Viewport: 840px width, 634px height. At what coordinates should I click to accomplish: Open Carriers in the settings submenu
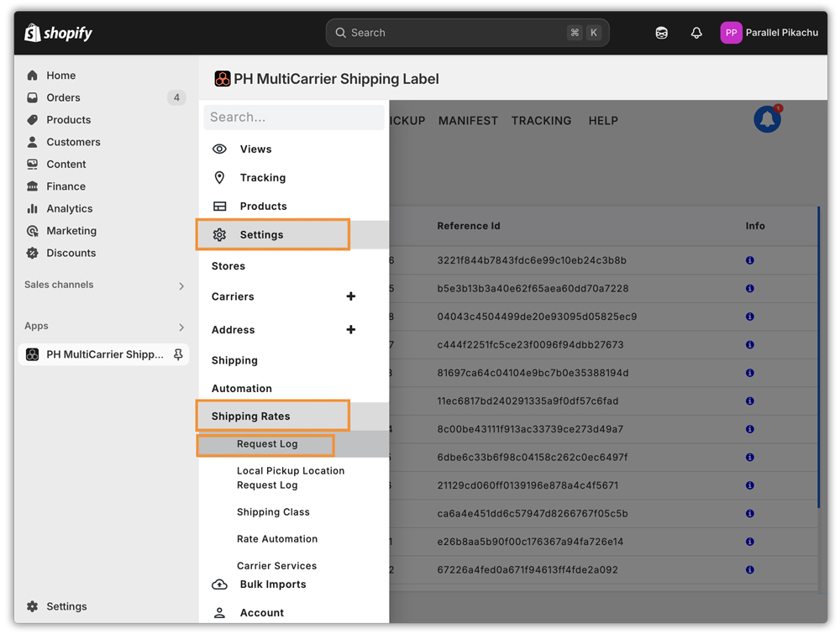pos(233,296)
